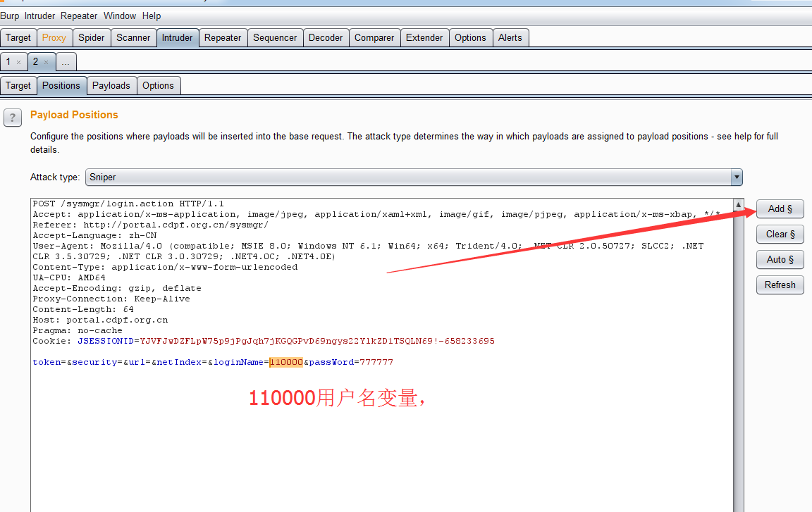Switch to the Sequencer tab

pos(275,38)
